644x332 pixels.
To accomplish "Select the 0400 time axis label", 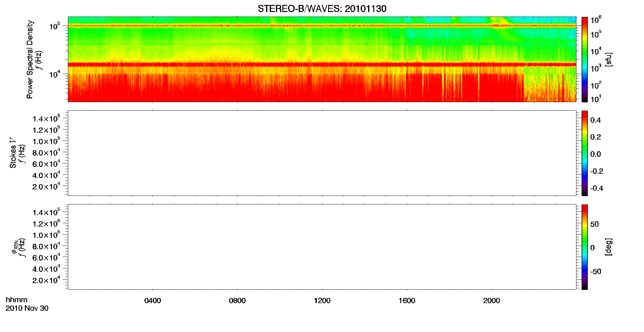I will click(152, 301).
